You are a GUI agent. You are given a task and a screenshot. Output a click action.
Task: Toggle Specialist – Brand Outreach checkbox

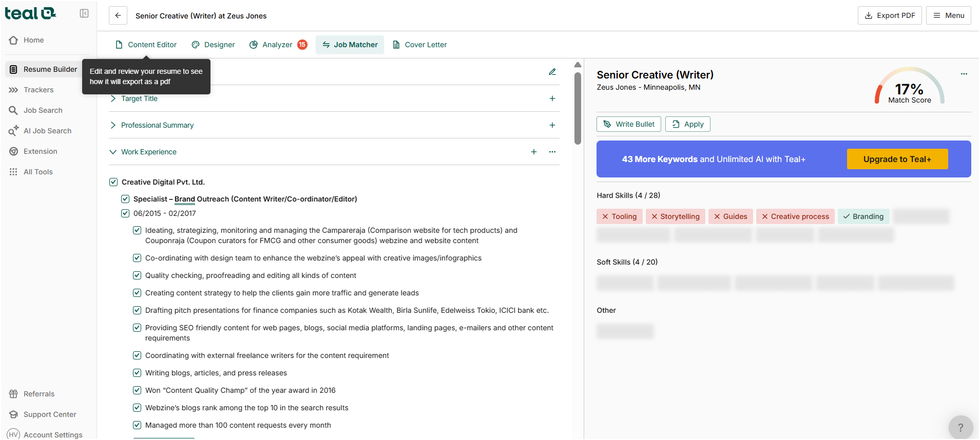pos(125,199)
